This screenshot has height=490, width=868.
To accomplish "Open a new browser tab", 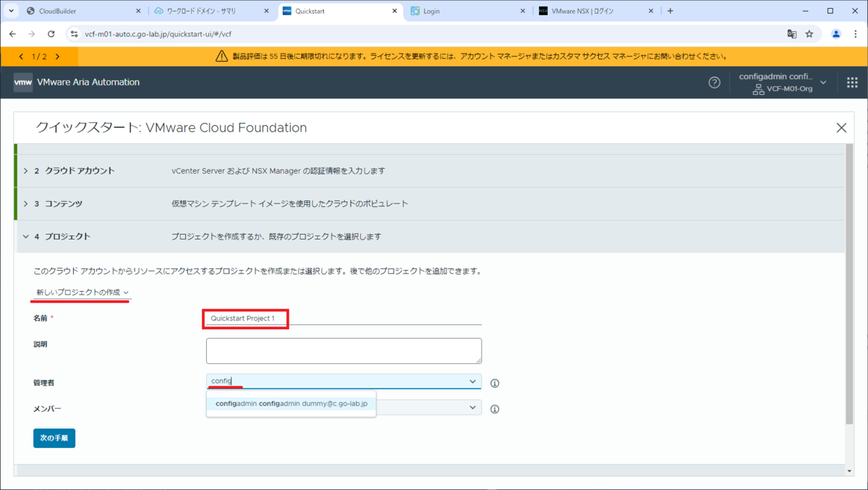I will pyautogui.click(x=670, y=11).
